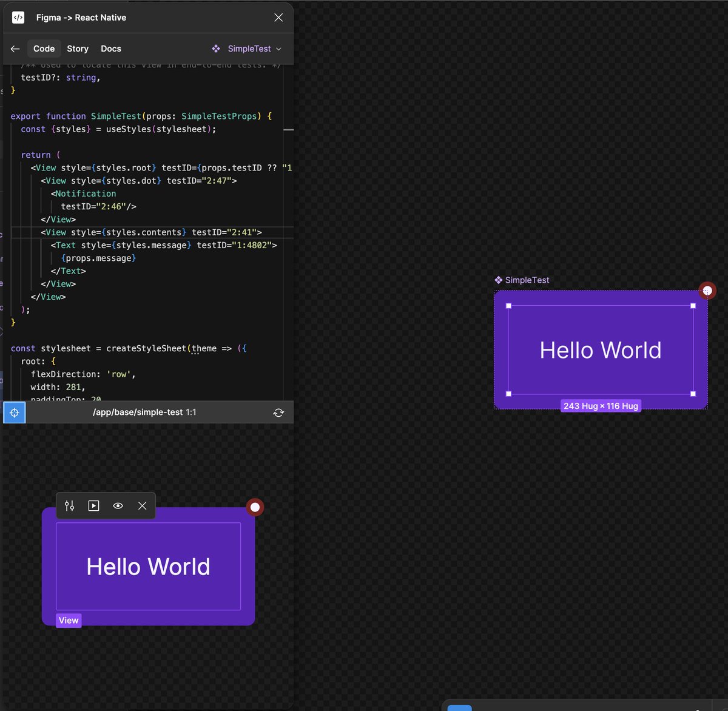Screen dimensions: 728x711
Task: Click the red notification dot on preview card
Action: pos(255,507)
